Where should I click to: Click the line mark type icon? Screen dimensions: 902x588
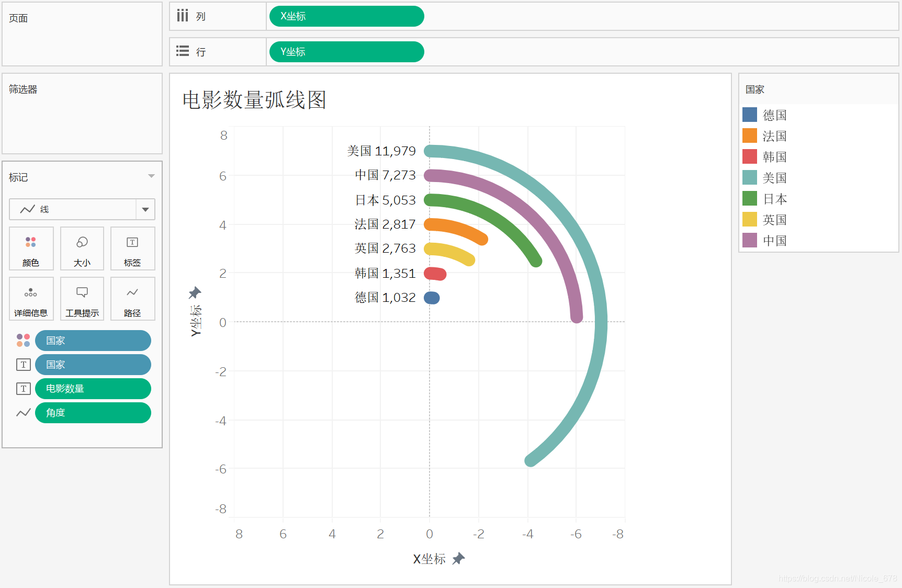tap(27, 209)
